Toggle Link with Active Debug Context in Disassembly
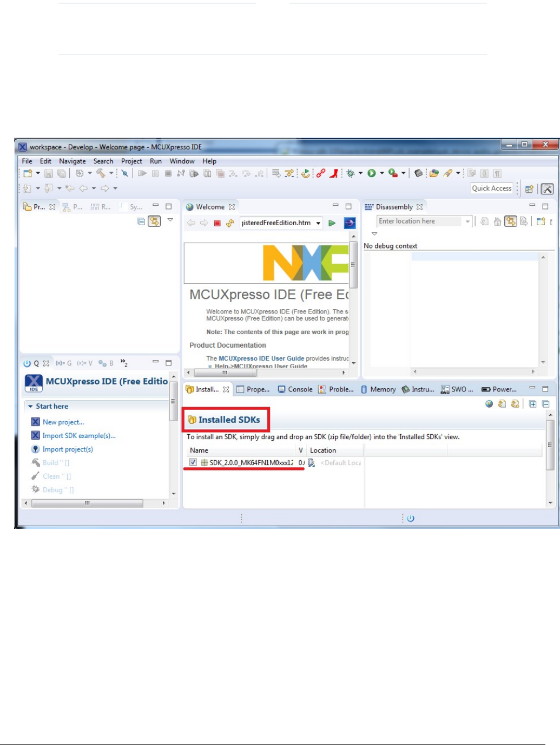The width and height of the screenshot is (560, 745). tap(511, 221)
